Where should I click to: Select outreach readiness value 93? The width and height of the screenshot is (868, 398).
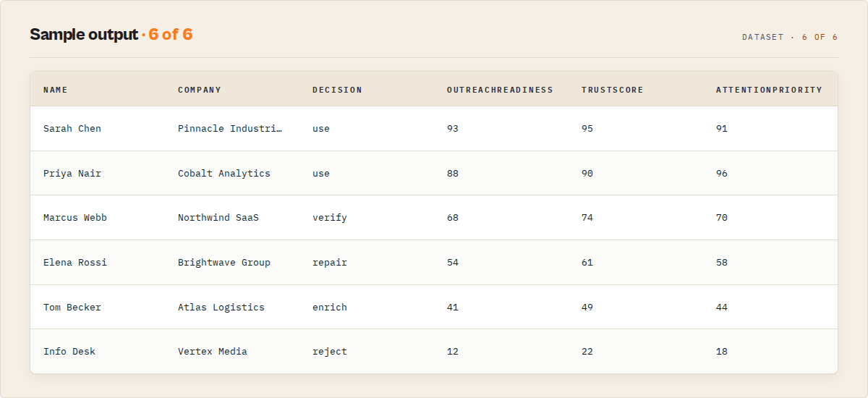click(453, 129)
